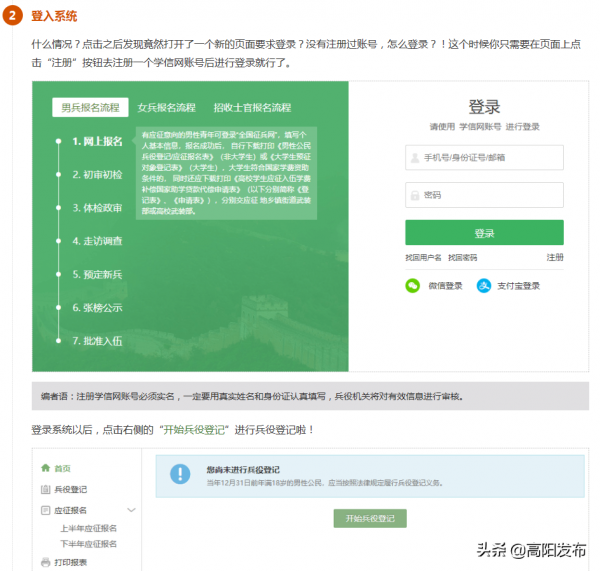Click the 兵役登记 clipboard icon
The height and width of the screenshot is (571, 600).
coord(46,489)
